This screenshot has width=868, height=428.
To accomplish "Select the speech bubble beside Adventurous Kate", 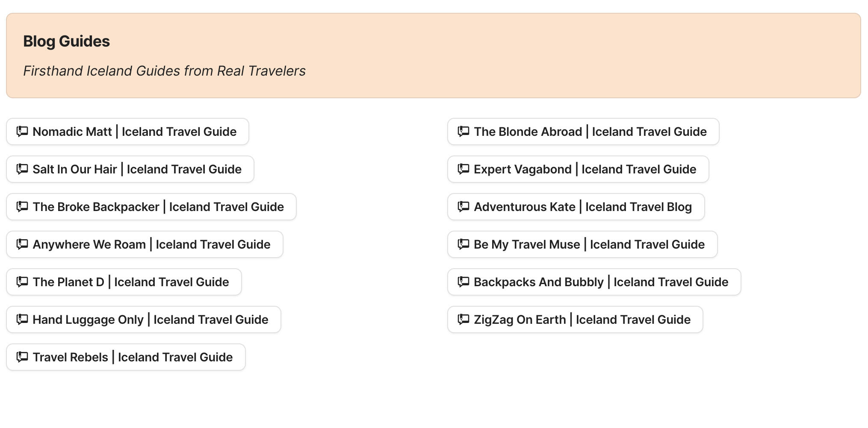I will pyautogui.click(x=463, y=207).
